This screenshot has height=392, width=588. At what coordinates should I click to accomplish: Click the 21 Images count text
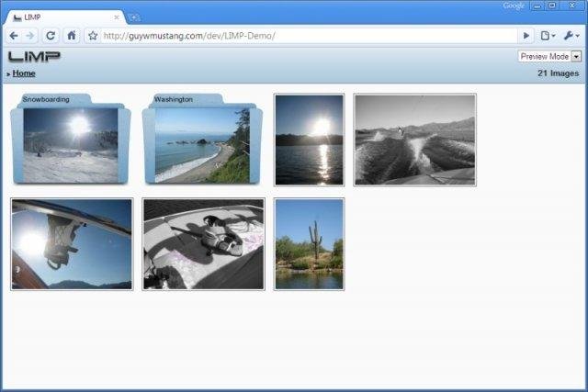558,73
